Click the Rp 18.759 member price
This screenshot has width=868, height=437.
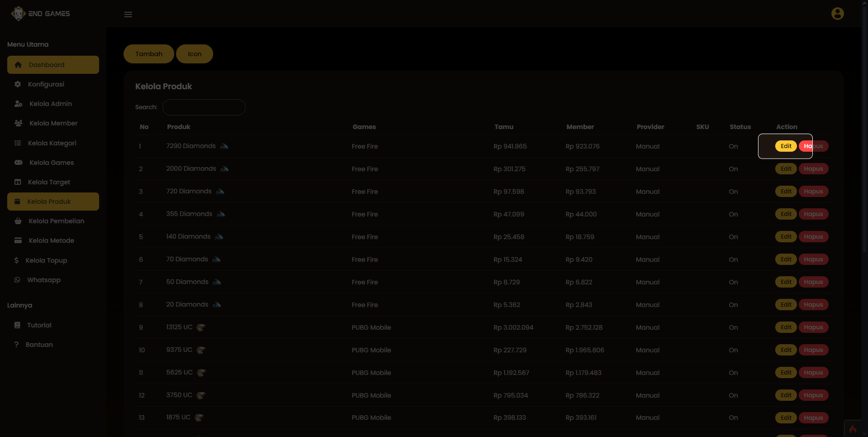580,237
